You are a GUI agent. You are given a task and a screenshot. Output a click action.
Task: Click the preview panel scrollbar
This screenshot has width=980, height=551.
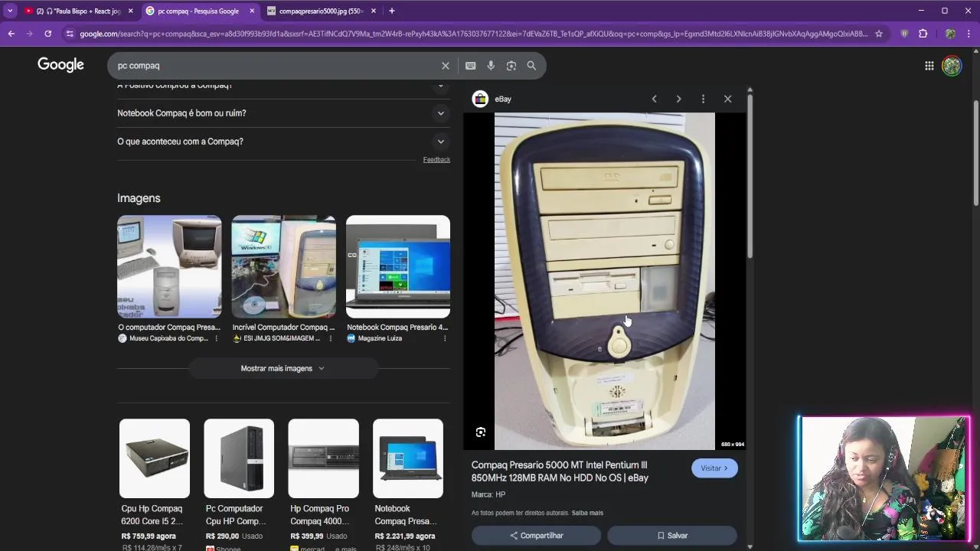pos(750,176)
